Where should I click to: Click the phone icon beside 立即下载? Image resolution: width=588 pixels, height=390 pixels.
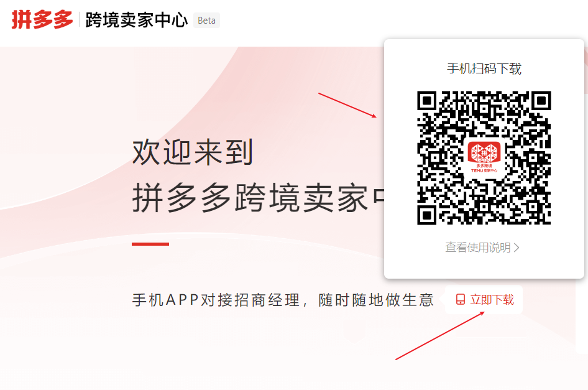pos(461,300)
